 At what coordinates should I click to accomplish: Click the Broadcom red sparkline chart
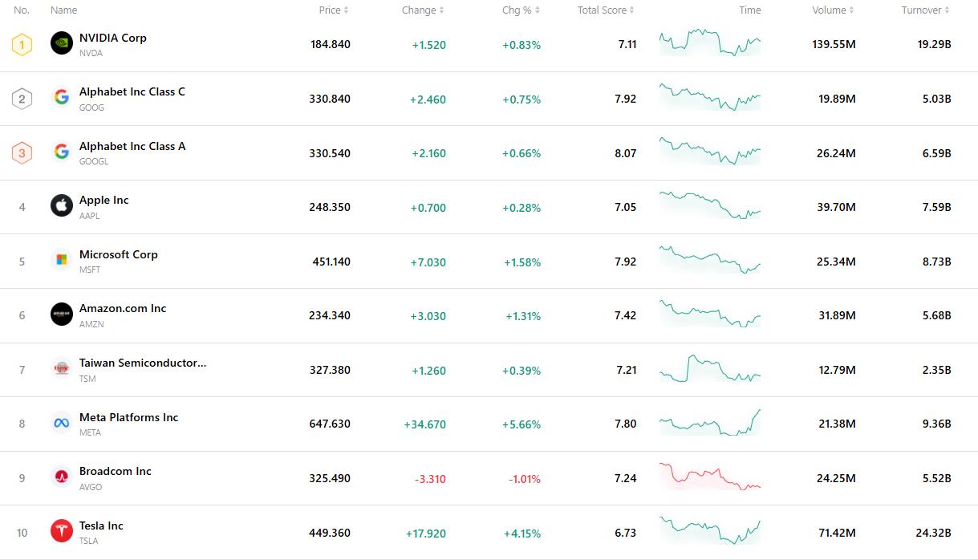click(709, 477)
